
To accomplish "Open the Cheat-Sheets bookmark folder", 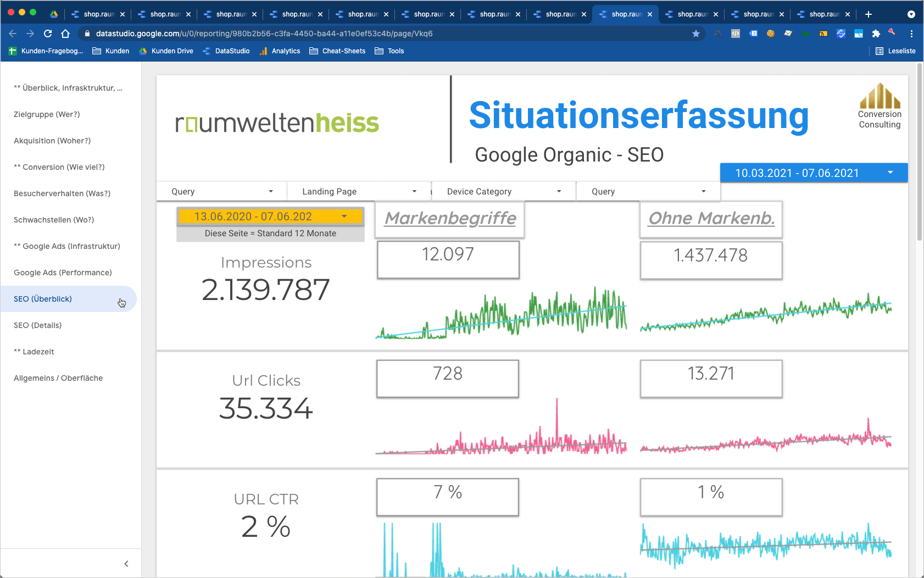I will 337,51.
